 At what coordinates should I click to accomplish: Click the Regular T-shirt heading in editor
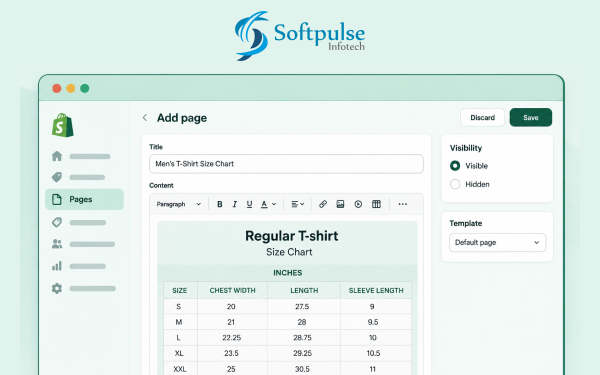pyautogui.click(x=292, y=236)
